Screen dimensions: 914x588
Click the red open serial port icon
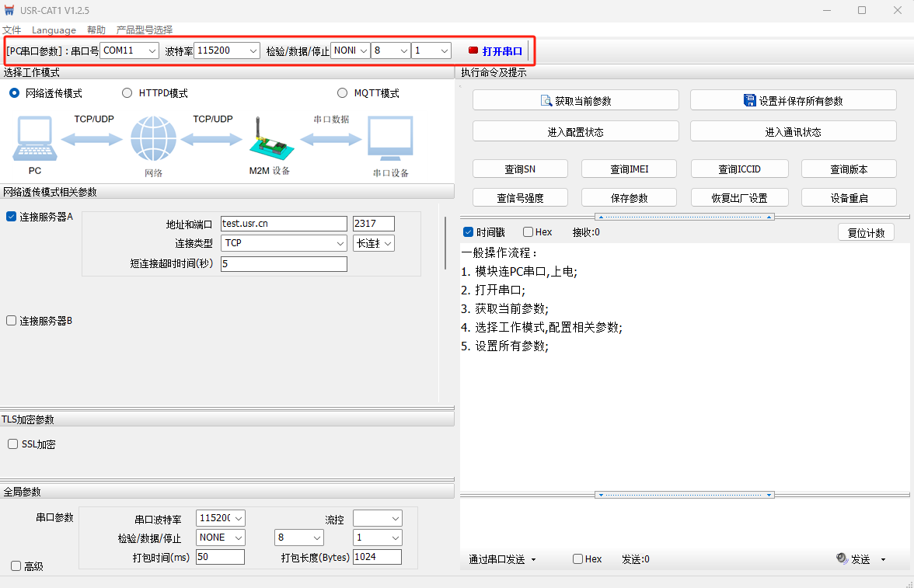pyautogui.click(x=473, y=50)
